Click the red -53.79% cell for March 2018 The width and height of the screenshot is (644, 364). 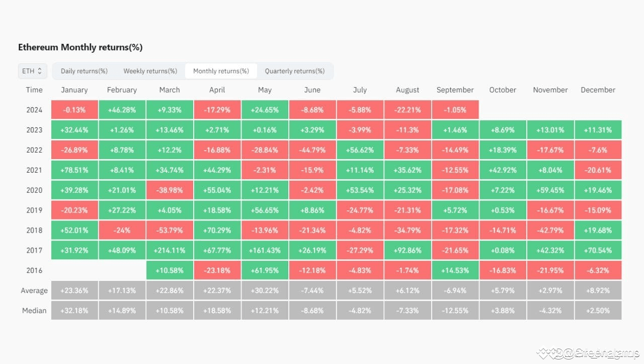click(x=170, y=230)
